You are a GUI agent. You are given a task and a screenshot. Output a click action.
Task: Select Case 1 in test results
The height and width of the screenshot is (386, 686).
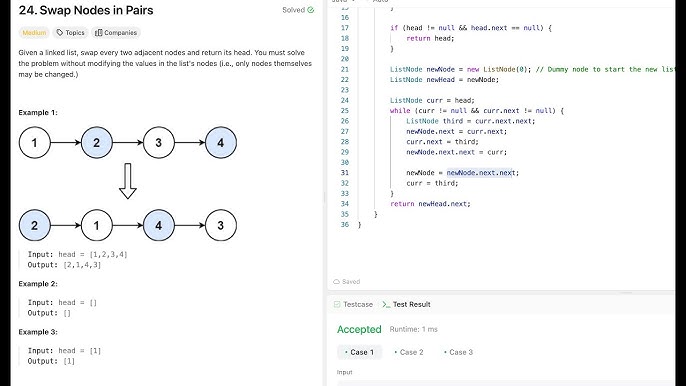(359, 352)
